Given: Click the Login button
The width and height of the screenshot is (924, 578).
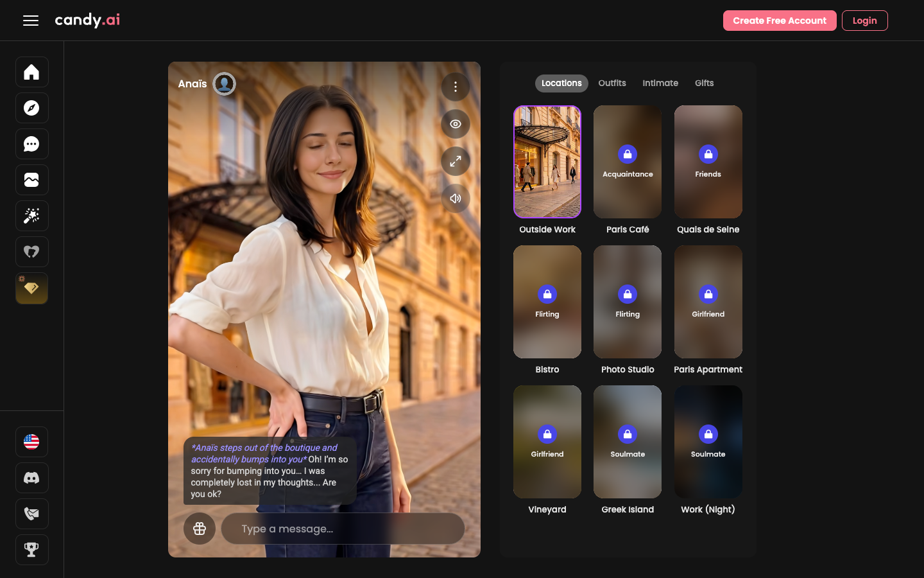Looking at the screenshot, I should tap(864, 21).
